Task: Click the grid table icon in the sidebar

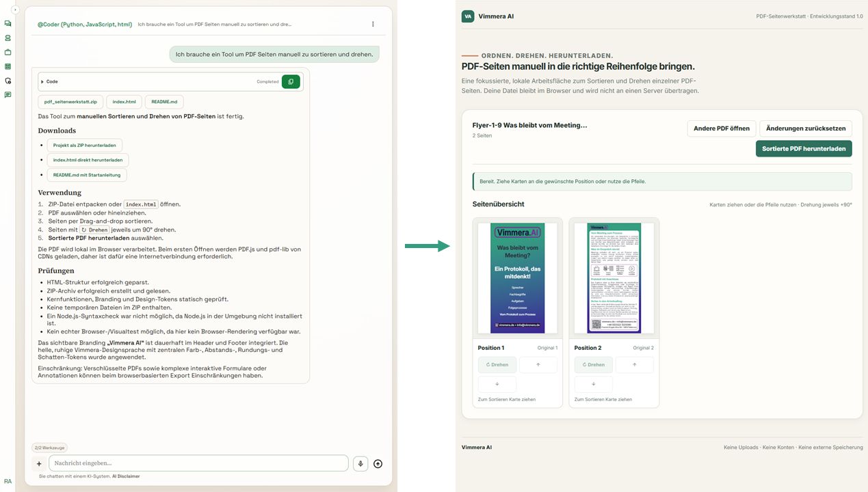Action: [8, 66]
